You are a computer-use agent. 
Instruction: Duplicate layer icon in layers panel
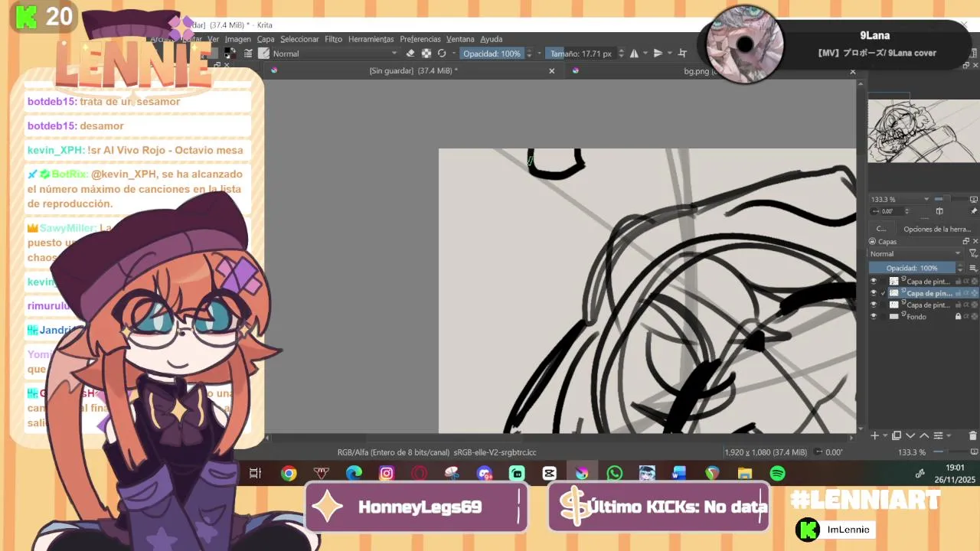pyautogui.click(x=897, y=435)
